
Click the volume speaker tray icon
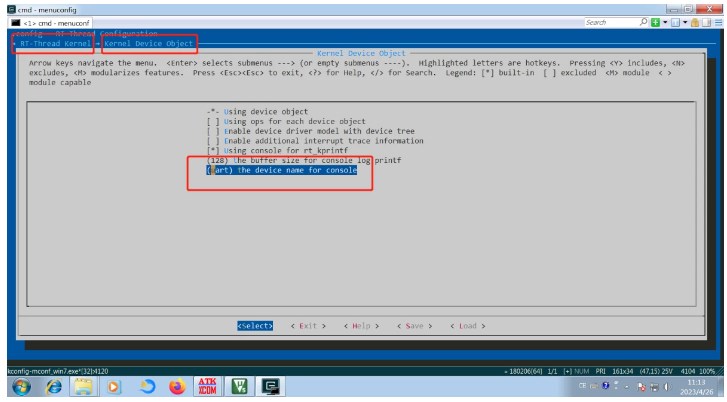click(x=667, y=386)
